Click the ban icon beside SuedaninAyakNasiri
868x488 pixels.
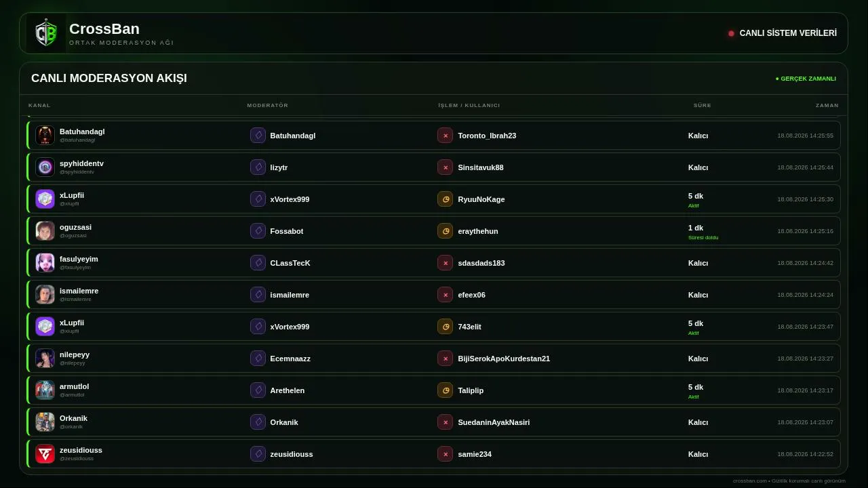445,422
